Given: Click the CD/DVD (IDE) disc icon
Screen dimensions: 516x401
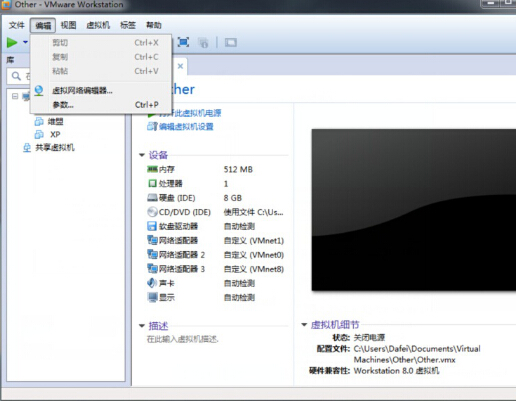Looking at the screenshot, I should tap(152, 212).
